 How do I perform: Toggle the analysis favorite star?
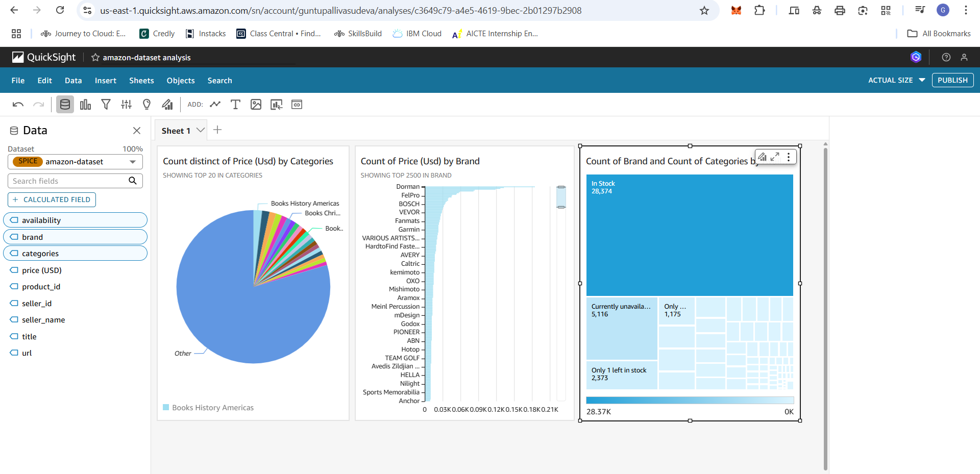coord(95,57)
